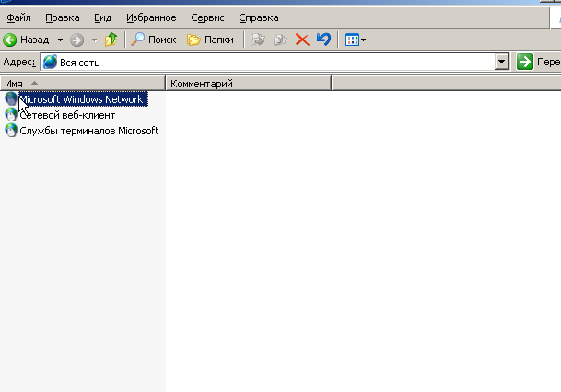
Task: Expand the address bar dropdown list
Action: 502,63
